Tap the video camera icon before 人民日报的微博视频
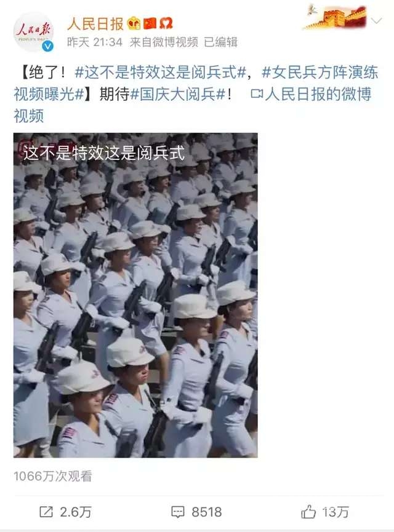This screenshot has width=394, height=532. 257,94
